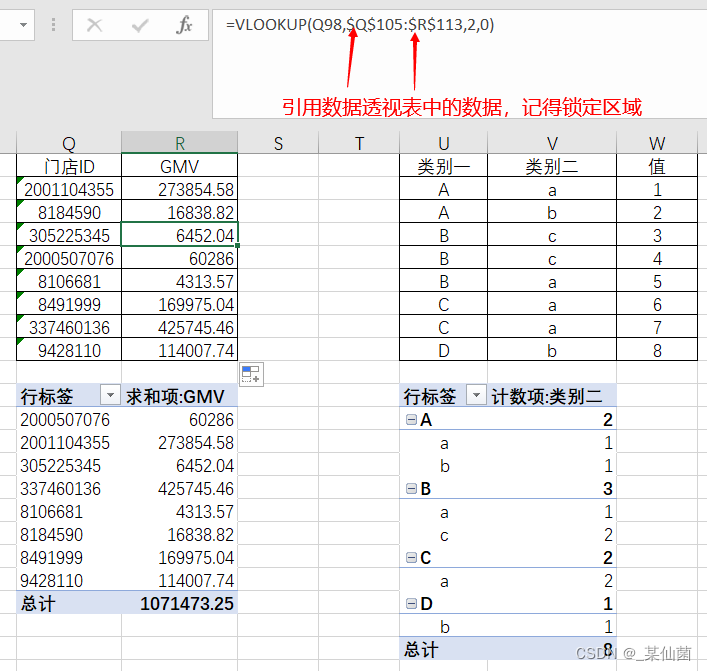
Task: Open the Quick Analysis icon below table
Action: tap(251, 374)
